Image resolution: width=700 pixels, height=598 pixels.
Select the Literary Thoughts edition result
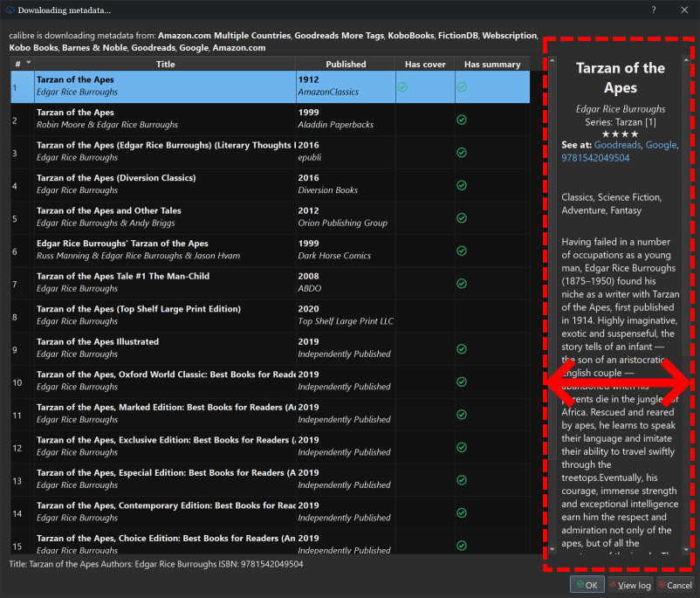click(x=270, y=152)
